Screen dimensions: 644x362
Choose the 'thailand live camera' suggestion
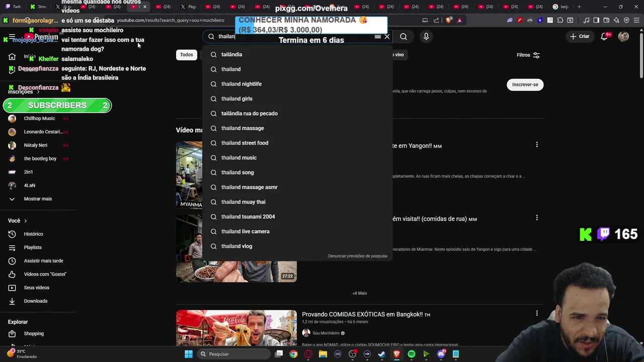click(x=297, y=231)
